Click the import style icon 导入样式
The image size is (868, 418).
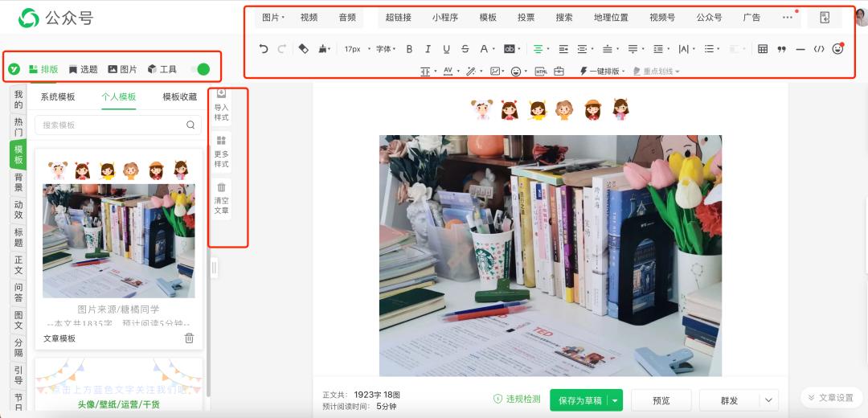pos(222,106)
